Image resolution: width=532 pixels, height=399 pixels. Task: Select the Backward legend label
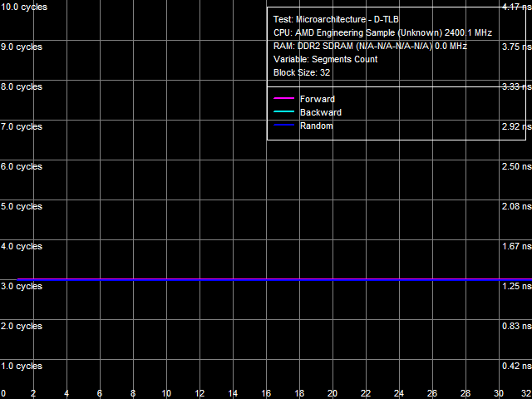pyautogui.click(x=320, y=113)
